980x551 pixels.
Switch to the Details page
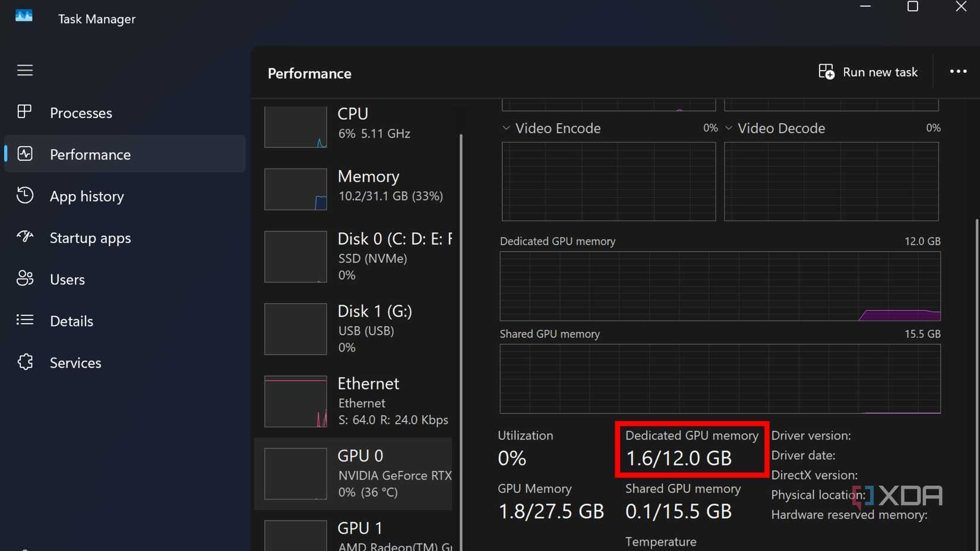[x=125, y=320]
